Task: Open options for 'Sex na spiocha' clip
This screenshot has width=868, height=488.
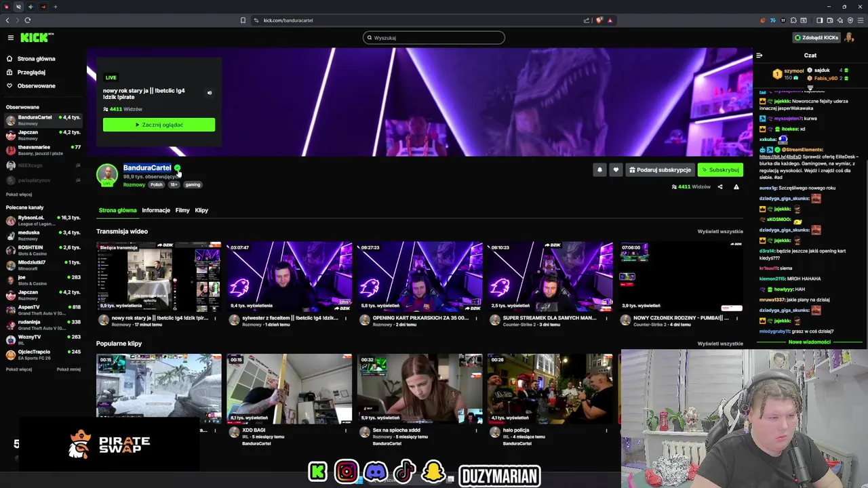Action: point(476,430)
